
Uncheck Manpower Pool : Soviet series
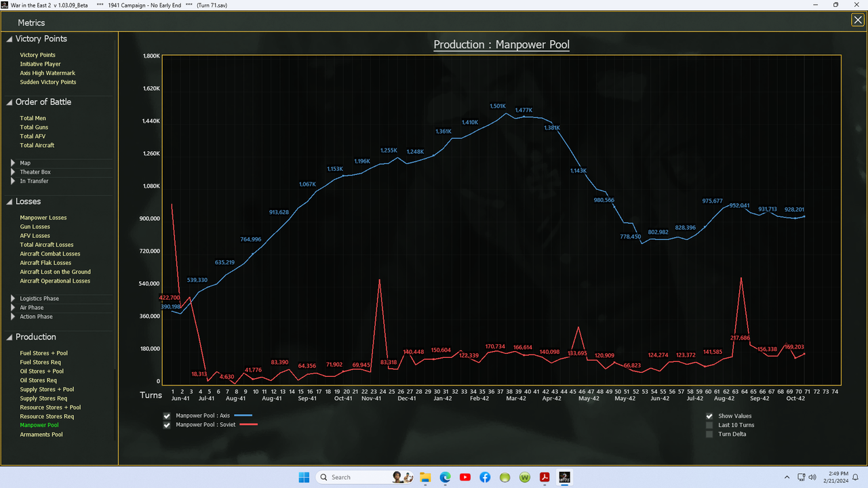[x=167, y=425]
